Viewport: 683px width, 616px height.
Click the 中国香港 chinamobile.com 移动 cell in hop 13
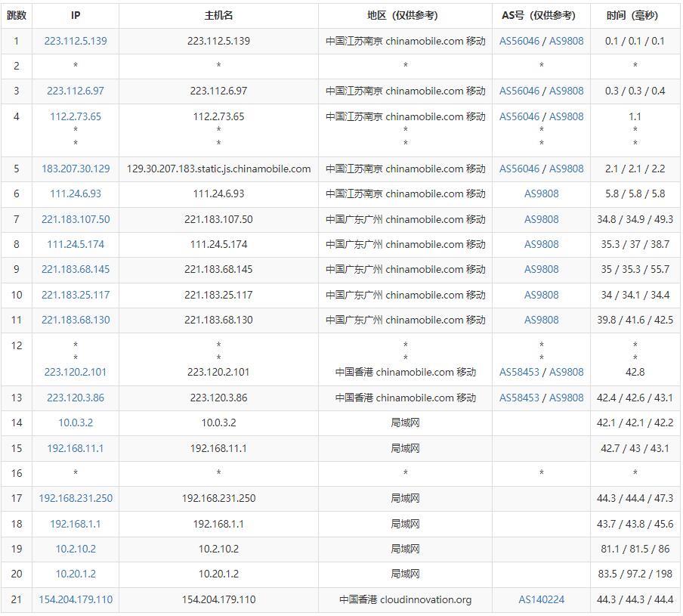(405, 398)
